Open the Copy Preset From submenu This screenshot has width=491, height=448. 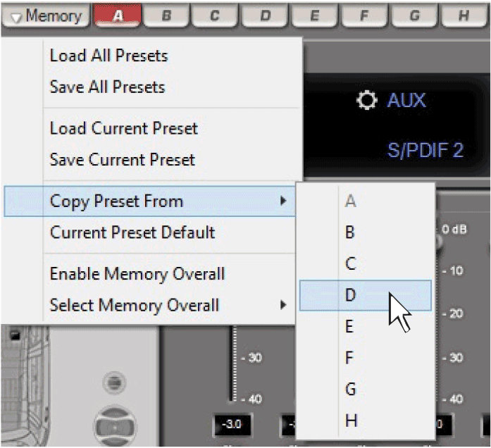tap(149, 201)
